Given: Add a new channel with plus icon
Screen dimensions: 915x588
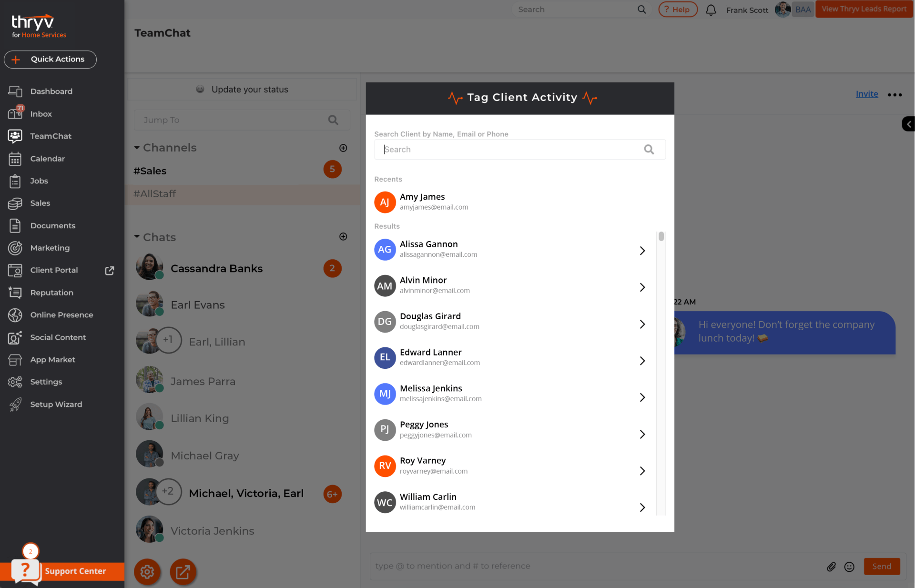Looking at the screenshot, I should pyautogui.click(x=343, y=148).
